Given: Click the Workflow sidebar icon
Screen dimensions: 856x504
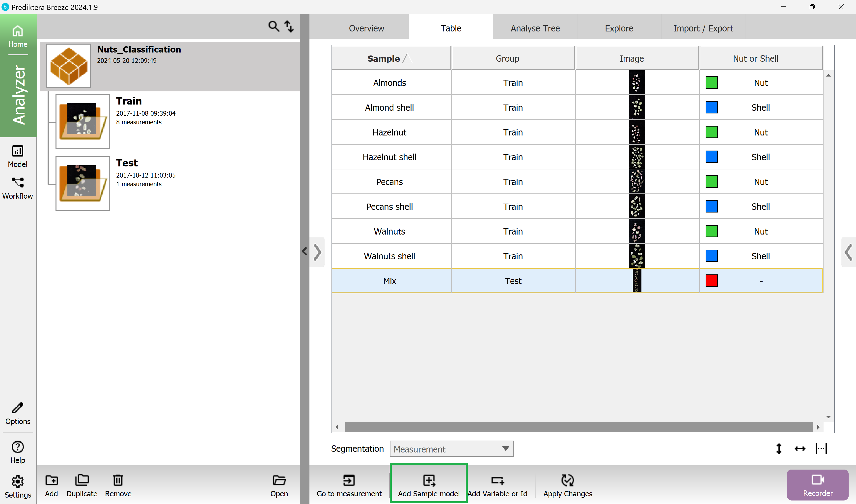Looking at the screenshot, I should click(x=17, y=188).
